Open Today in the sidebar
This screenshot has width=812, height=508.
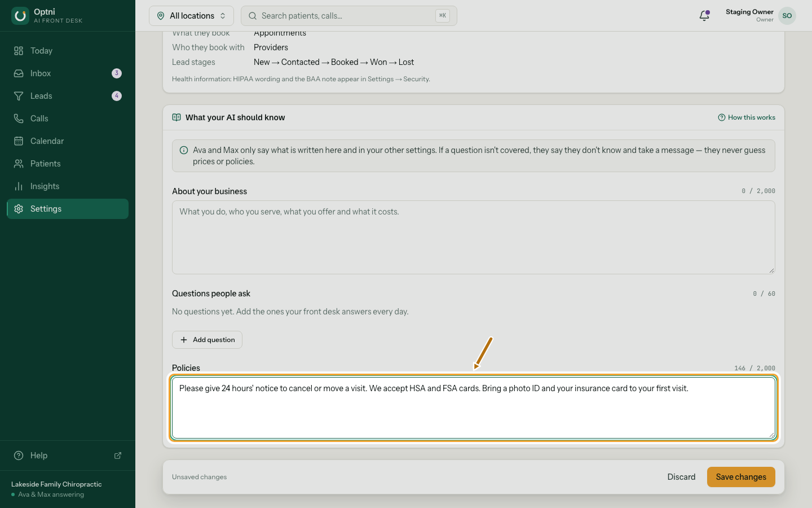click(x=68, y=51)
